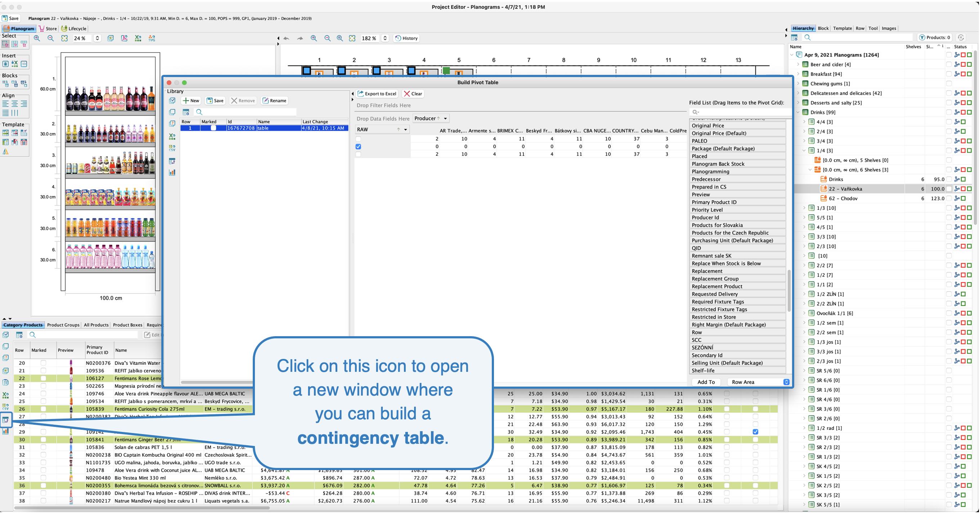Expand the Beer and cider [4] node

[798, 64]
